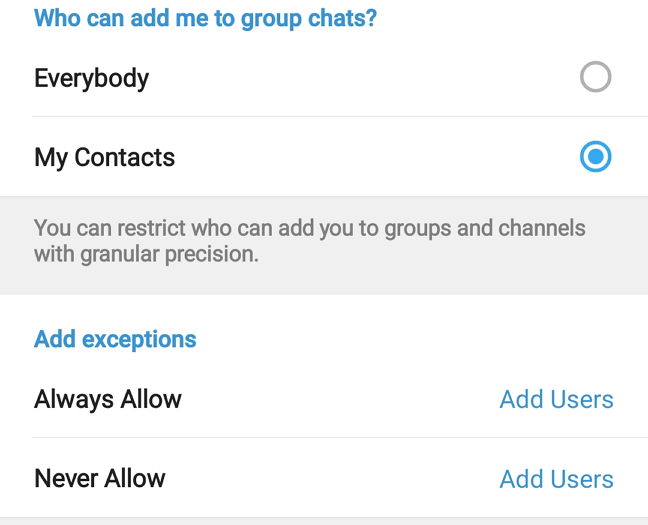Restrict group invites to My Contacts only
The image size is (648, 525).
pos(324,157)
